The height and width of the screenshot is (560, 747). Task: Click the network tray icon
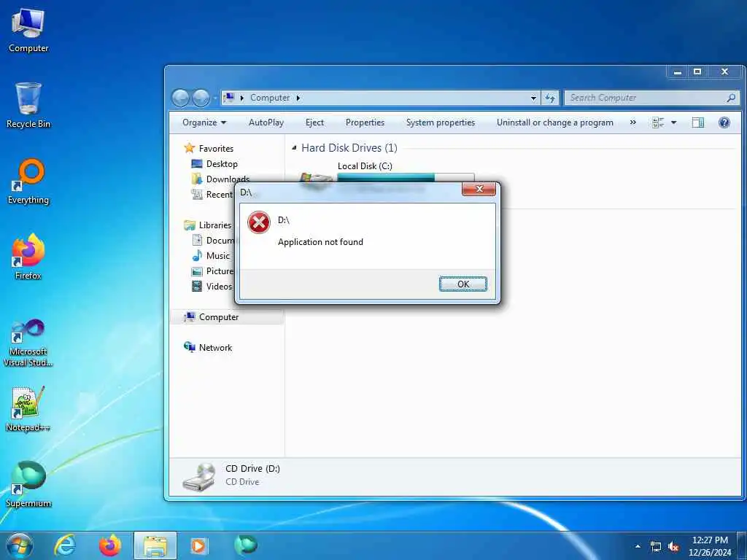[x=656, y=547]
